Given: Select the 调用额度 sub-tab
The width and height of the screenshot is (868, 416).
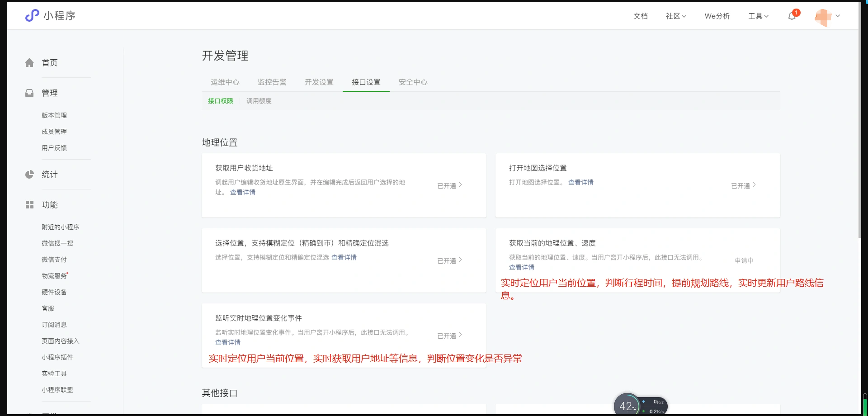Looking at the screenshot, I should [x=259, y=101].
